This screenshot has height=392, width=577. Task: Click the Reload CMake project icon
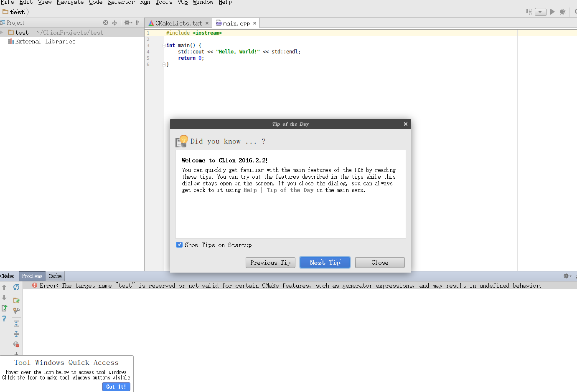click(x=16, y=287)
